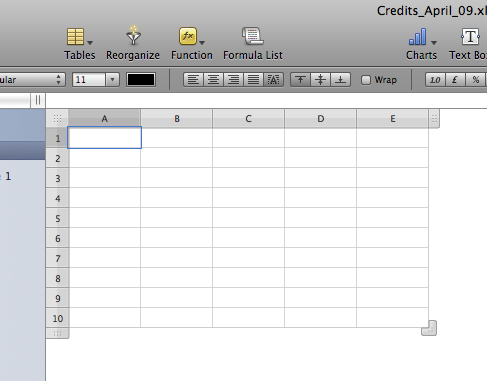Open the font size dropdown arrow
Image resolution: width=487 pixels, height=381 pixels.
click(x=112, y=80)
